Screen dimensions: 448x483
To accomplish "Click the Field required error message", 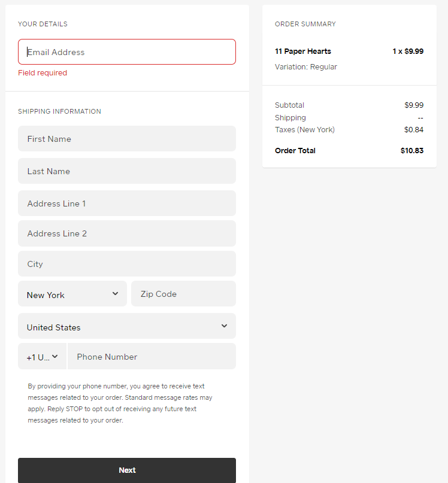I will coord(41,72).
